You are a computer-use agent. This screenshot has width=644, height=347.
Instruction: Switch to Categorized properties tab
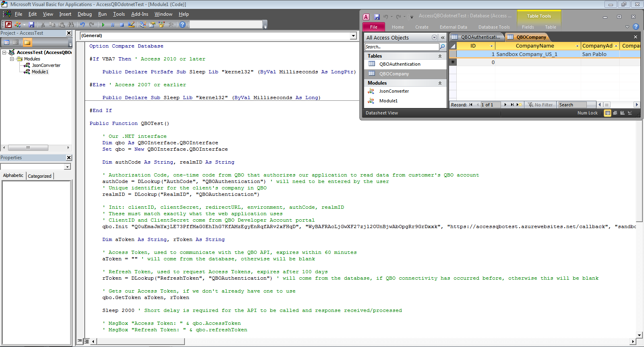click(x=39, y=176)
